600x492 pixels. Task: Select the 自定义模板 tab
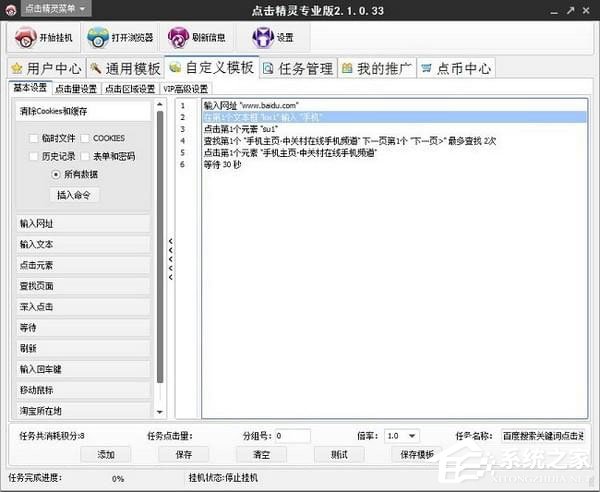(x=212, y=67)
